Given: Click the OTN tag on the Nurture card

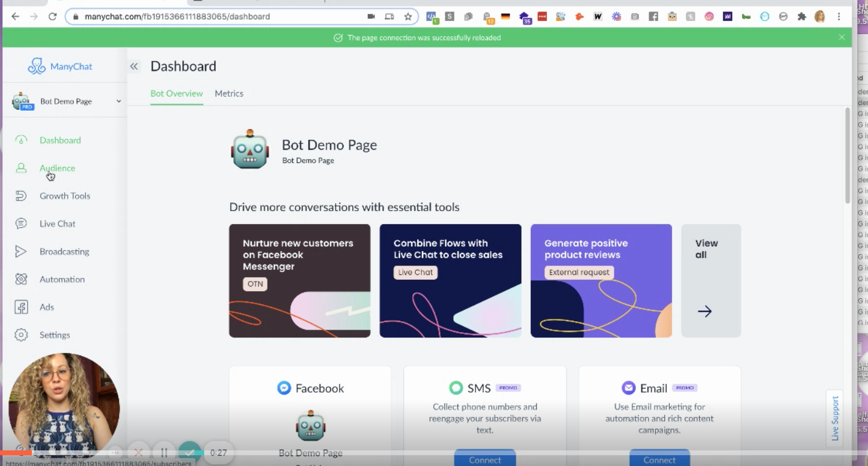Looking at the screenshot, I should [255, 284].
